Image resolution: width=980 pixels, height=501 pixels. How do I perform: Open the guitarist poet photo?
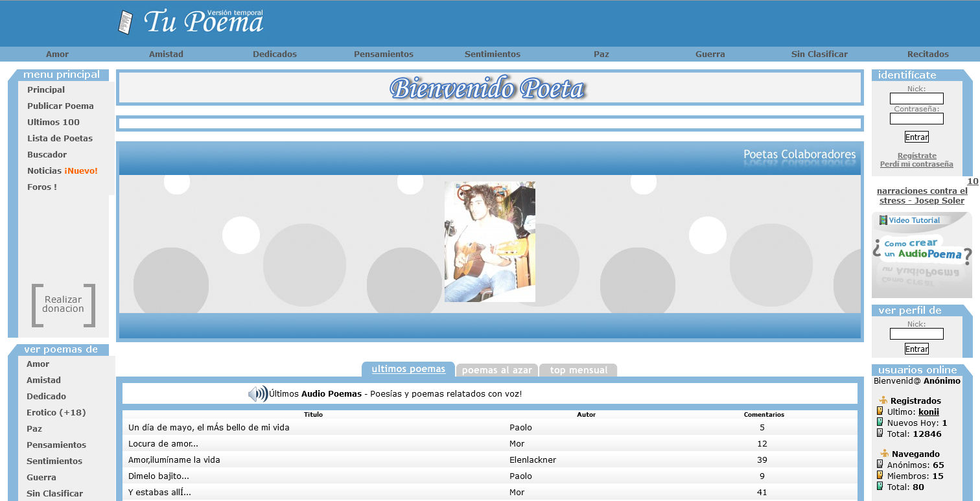[489, 242]
